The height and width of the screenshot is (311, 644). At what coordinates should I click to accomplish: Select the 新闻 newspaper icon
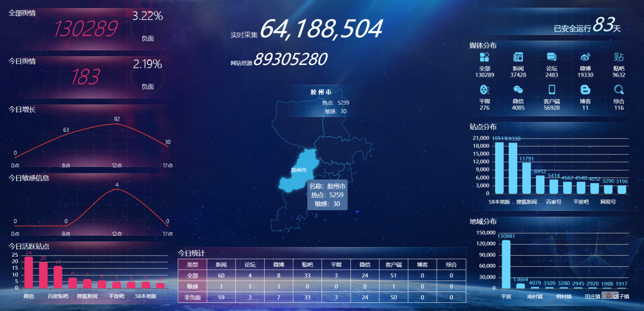click(x=518, y=57)
